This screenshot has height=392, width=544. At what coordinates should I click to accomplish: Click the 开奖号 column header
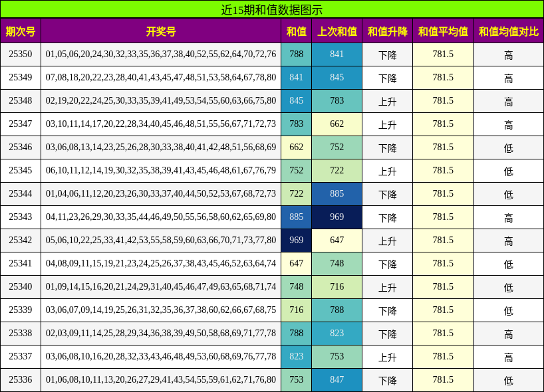click(160, 31)
